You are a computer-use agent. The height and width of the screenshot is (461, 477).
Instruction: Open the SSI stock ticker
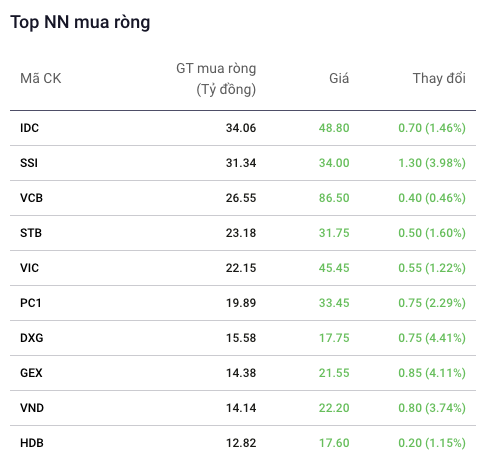click(29, 163)
